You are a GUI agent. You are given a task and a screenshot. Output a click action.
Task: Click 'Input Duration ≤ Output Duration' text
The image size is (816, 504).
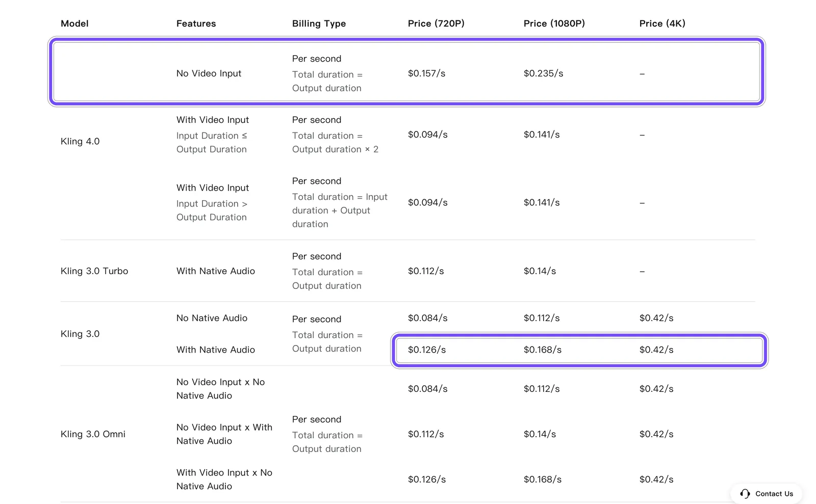212,142
